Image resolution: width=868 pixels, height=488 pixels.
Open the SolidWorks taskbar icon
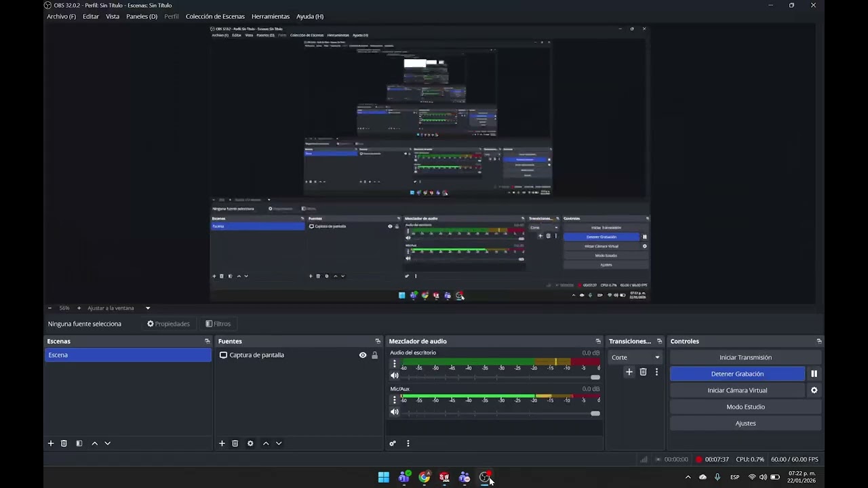point(444,477)
